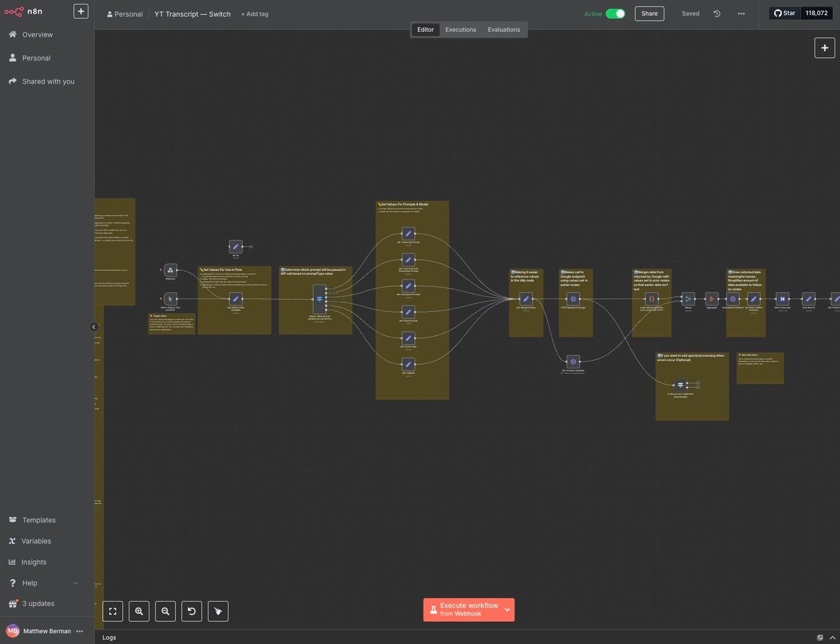
Task: Expand the Logs panel chevron
Action: (x=832, y=638)
